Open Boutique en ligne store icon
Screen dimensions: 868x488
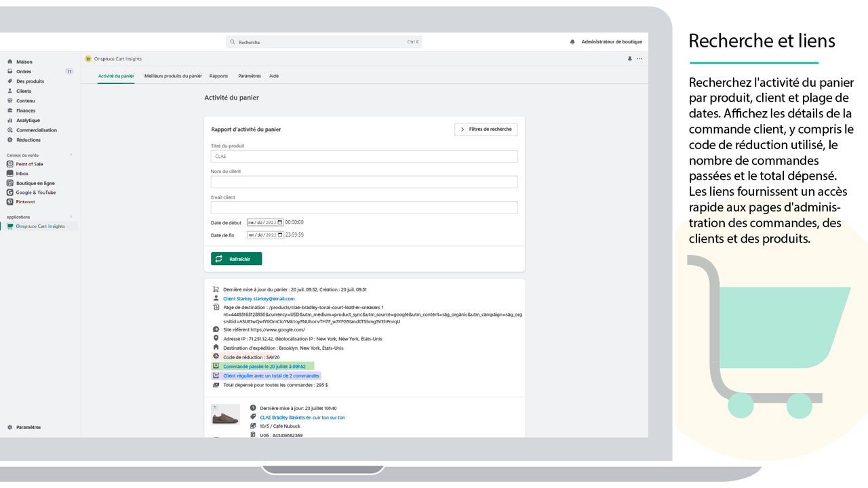point(10,183)
